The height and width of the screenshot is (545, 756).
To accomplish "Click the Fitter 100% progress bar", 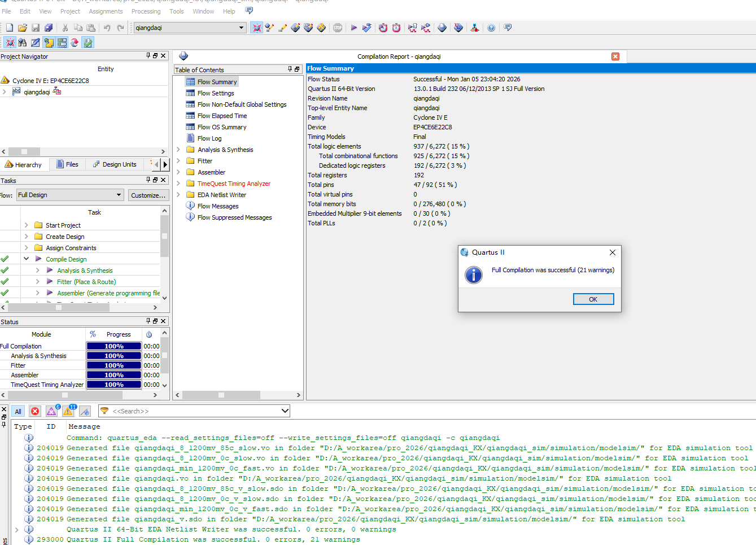I will pyautogui.click(x=114, y=365).
